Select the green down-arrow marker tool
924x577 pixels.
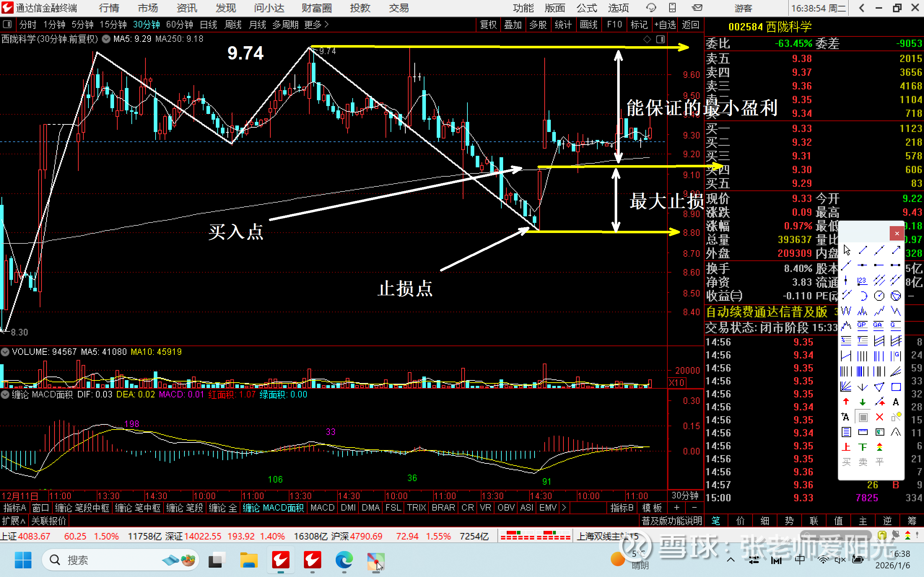tap(863, 402)
